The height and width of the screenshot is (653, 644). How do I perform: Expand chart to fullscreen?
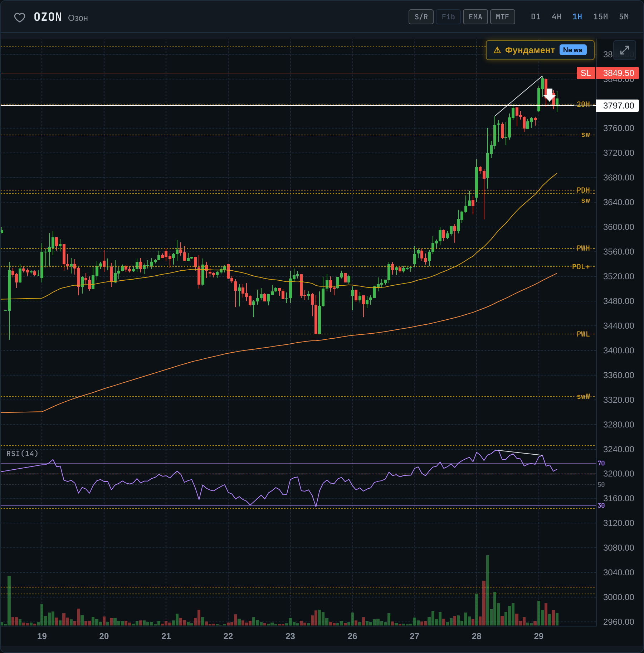pyautogui.click(x=624, y=50)
